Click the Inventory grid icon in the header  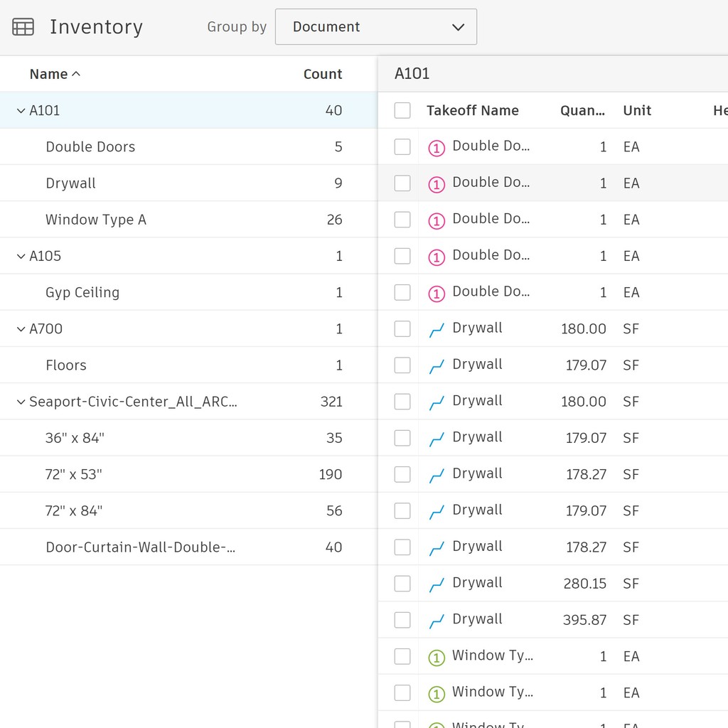pos(23,26)
